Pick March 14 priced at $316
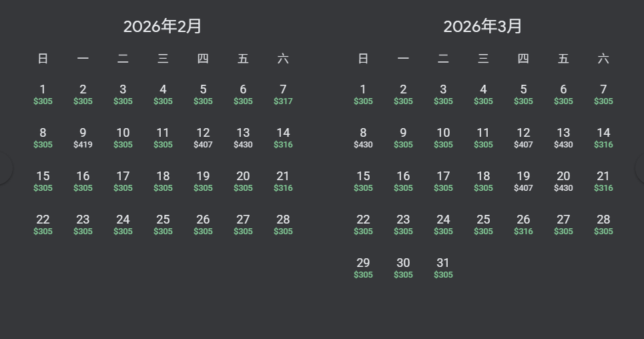644x339 pixels. [603, 137]
